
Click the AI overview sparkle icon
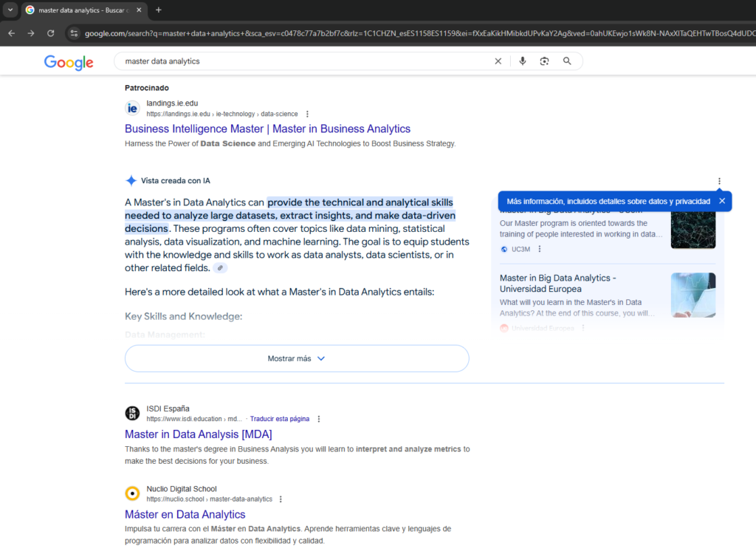click(131, 181)
